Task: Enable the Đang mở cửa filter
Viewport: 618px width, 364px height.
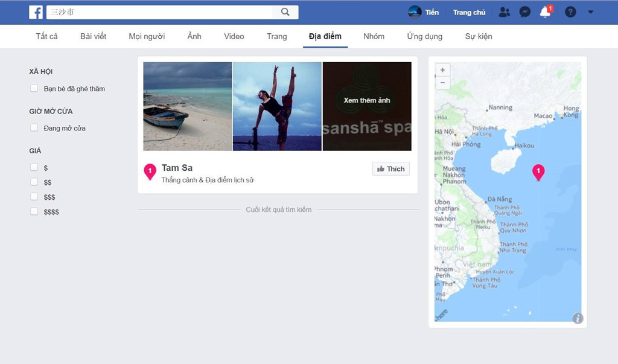Action: (34, 128)
